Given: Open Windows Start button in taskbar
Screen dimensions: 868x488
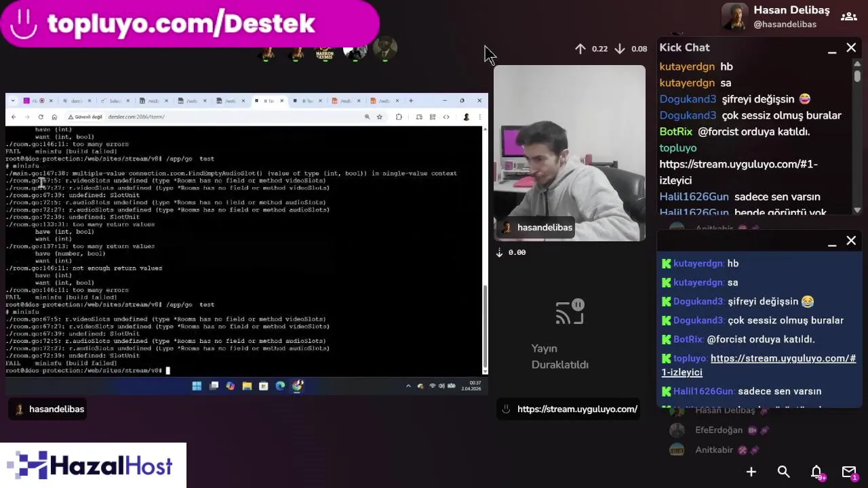Looking at the screenshot, I should pyautogui.click(x=197, y=386).
